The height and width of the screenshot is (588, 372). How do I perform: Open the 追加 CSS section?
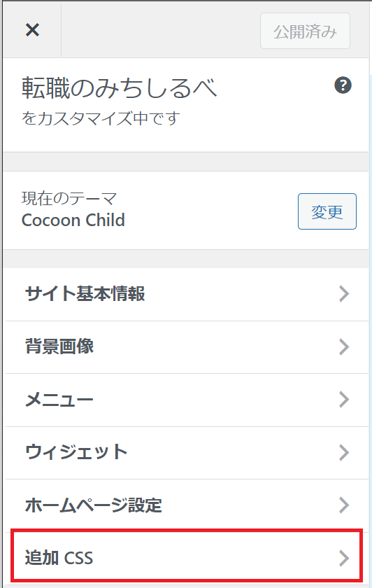(x=186, y=558)
